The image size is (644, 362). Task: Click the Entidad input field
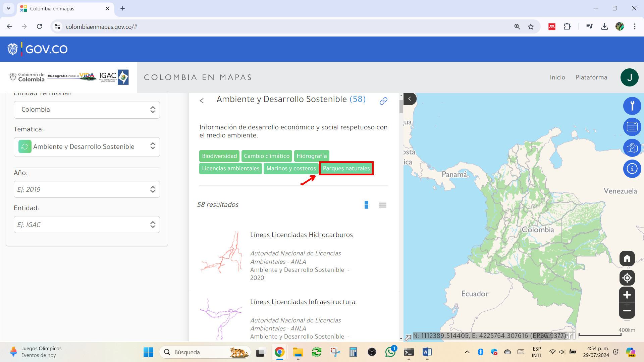click(87, 225)
